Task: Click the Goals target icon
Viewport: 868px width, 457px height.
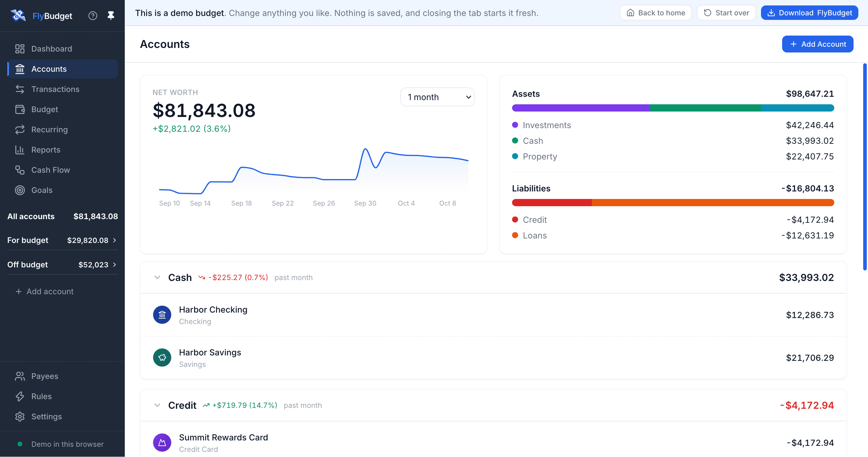Action: (20, 191)
